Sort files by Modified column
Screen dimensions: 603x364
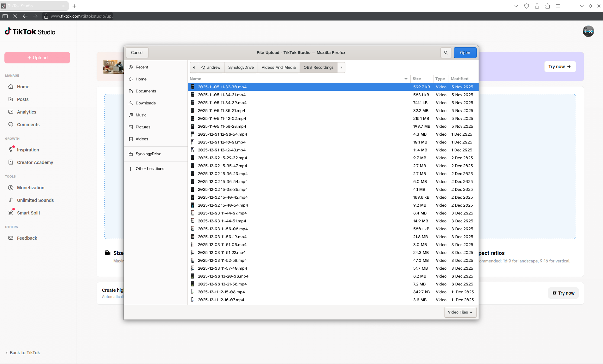tap(460, 79)
